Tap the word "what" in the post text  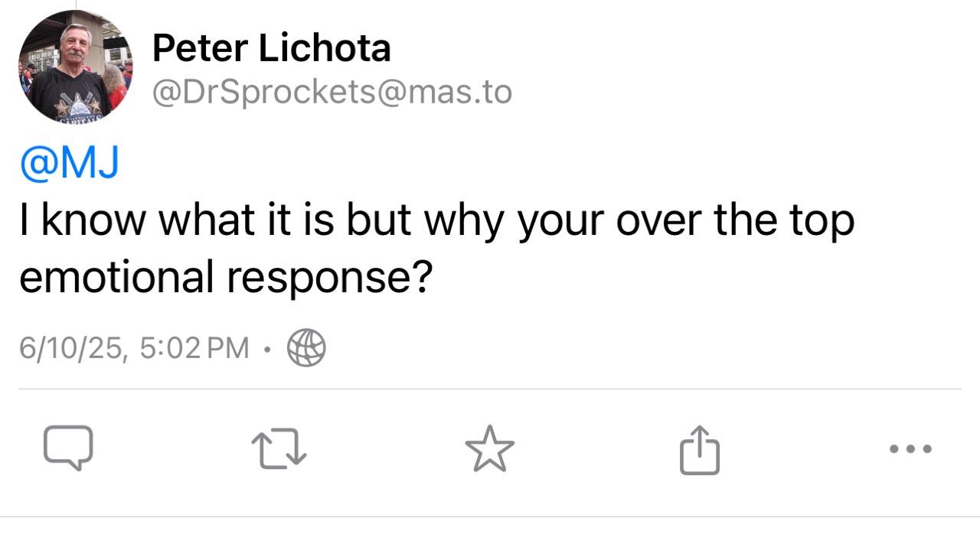pyautogui.click(x=206, y=220)
